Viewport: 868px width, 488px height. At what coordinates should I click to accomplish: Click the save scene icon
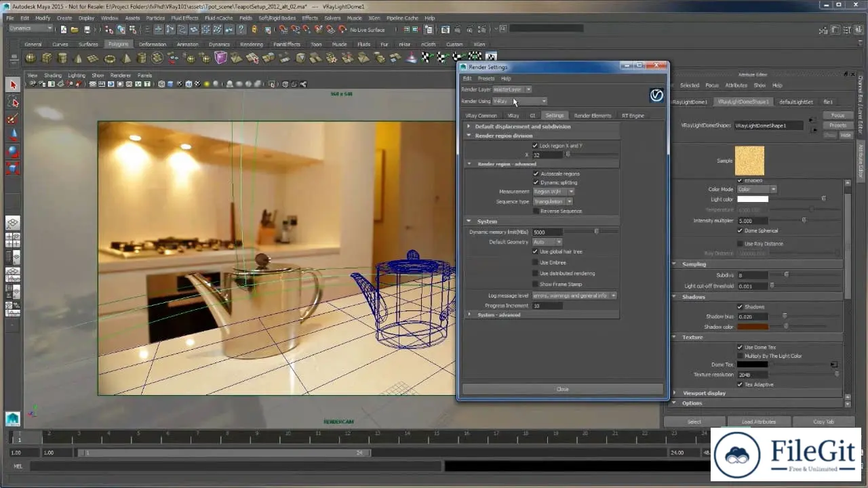[87, 29]
